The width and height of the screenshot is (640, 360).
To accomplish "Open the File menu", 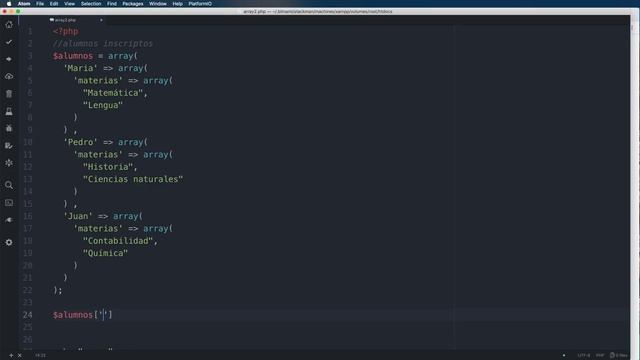I will tap(40, 4).
